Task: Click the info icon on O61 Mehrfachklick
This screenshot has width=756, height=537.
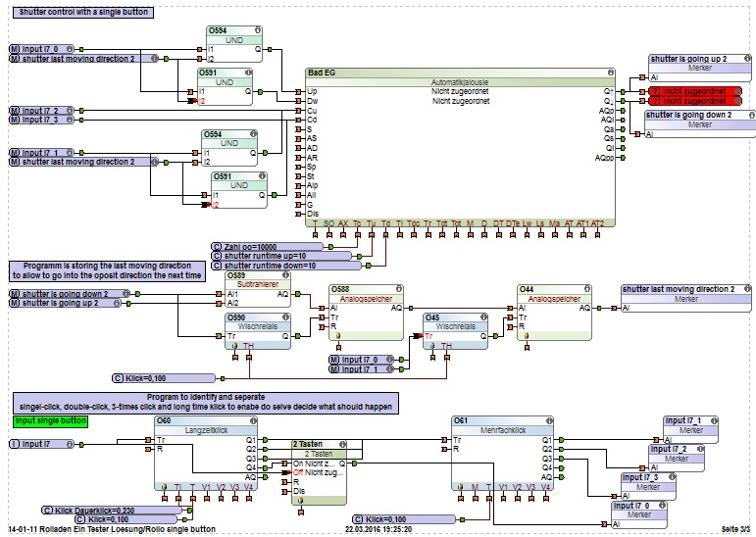Action: [549, 420]
